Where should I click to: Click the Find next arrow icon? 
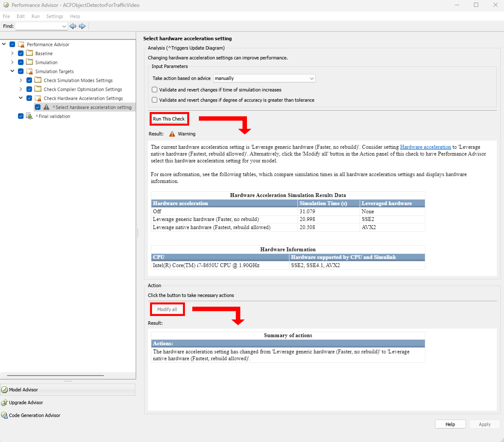point(82,26)
